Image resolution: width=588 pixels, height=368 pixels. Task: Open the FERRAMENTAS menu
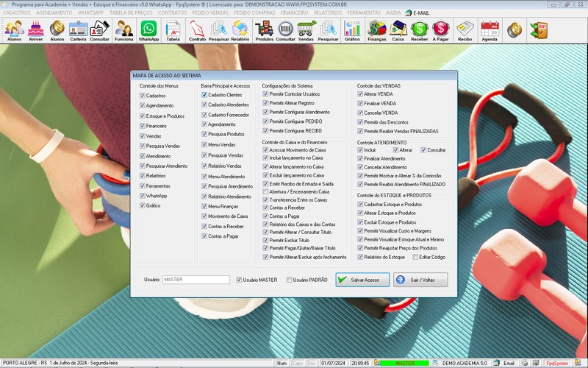point(364,13)
